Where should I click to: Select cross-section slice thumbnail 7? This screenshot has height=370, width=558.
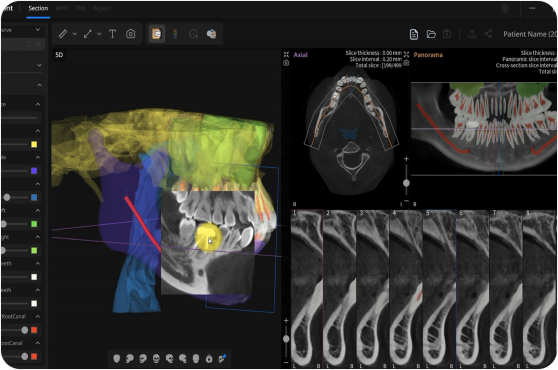click(x=506, y=289)
